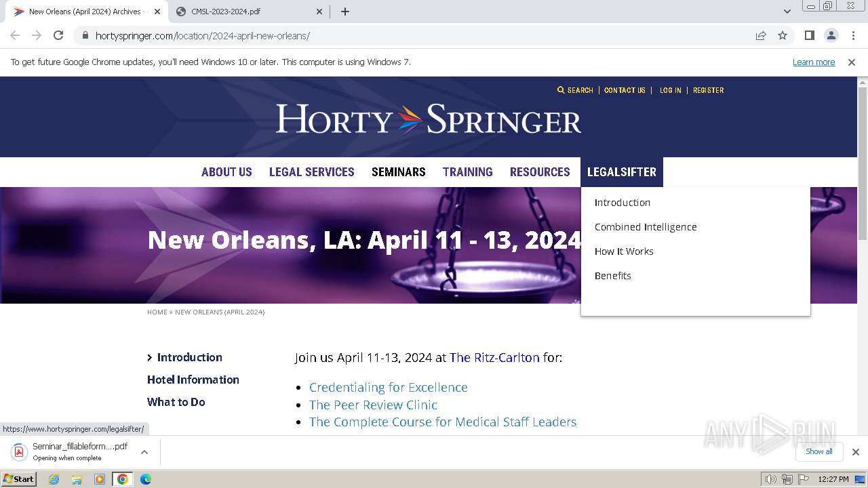Select Combined Intelligence in dropdown

point(646,227)
